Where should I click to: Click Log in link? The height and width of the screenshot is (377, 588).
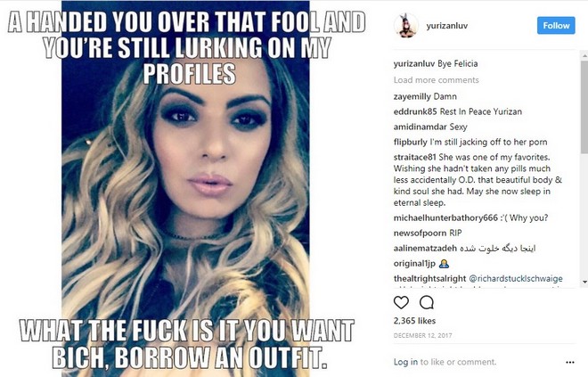coord(405,362)
